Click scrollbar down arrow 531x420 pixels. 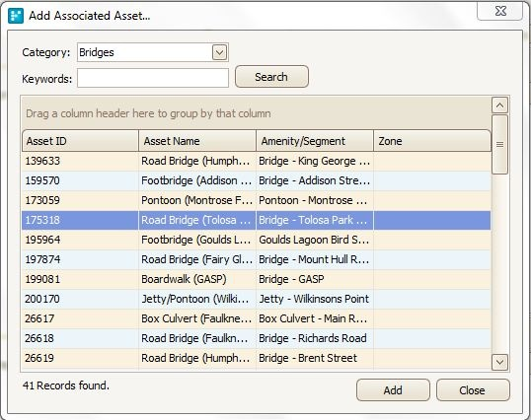(x=499, y=362)
